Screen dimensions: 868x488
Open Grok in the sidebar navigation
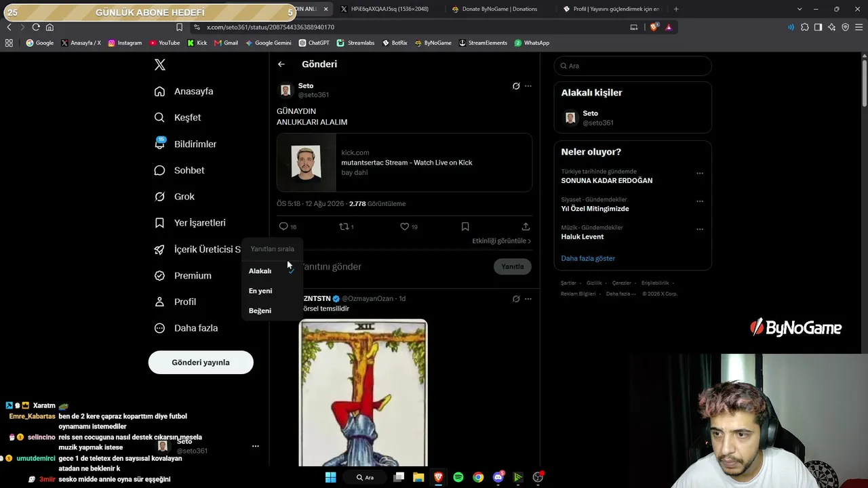(x=175, y=197)
